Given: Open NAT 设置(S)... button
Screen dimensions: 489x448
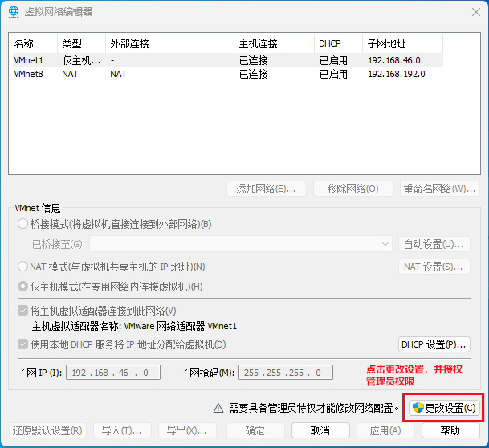Looking at the screenshot, I should tap(434, 267).
